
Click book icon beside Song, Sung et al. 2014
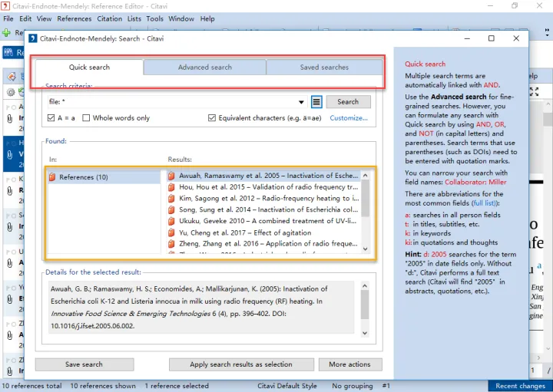coord(171,209)
